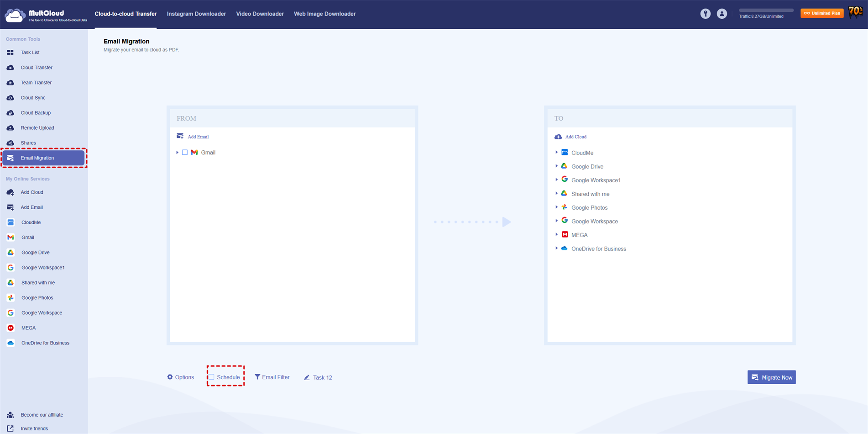
Task: Switch to the Instagram Downloader tab
Action: coord(196,14)
